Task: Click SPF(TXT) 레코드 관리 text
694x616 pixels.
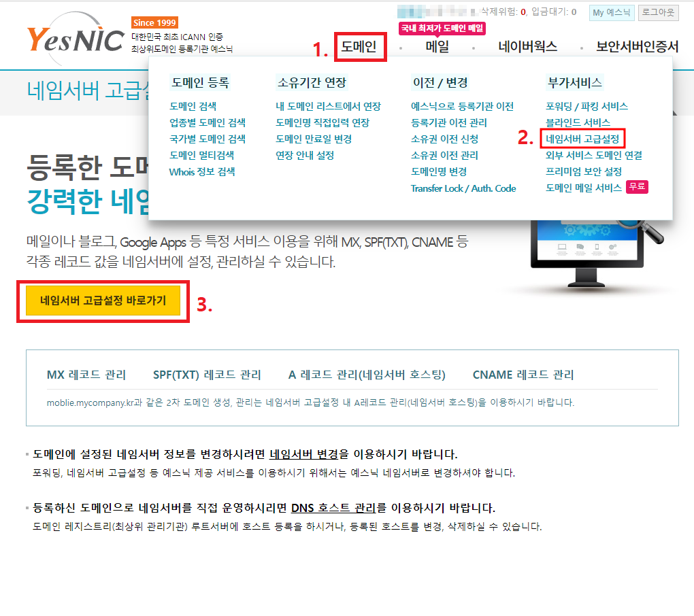Action: tap(207, 375)
